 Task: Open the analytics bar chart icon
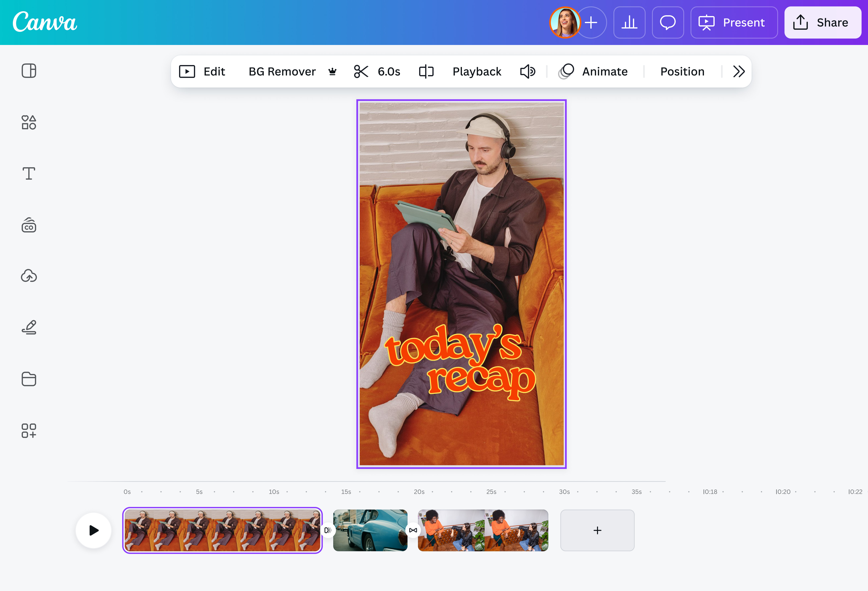point(629,22)
